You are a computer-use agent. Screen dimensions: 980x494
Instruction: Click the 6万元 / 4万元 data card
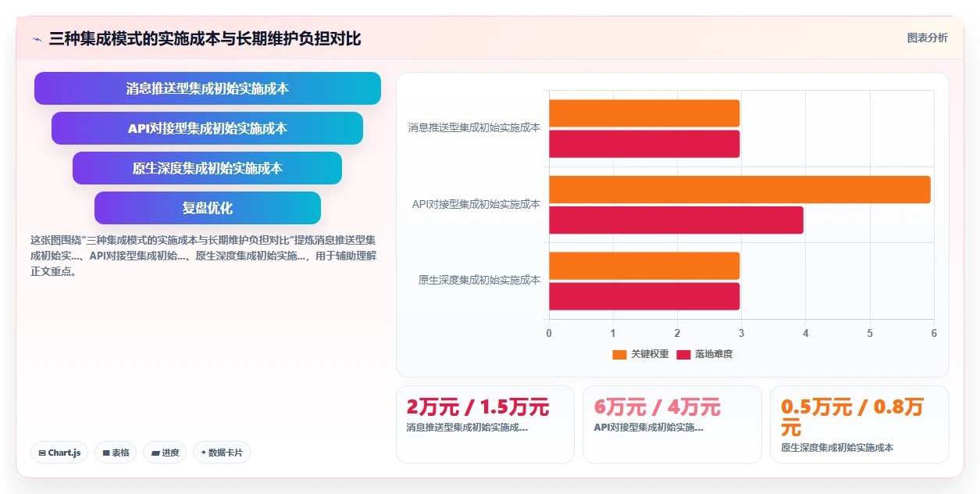coord(672,424)
